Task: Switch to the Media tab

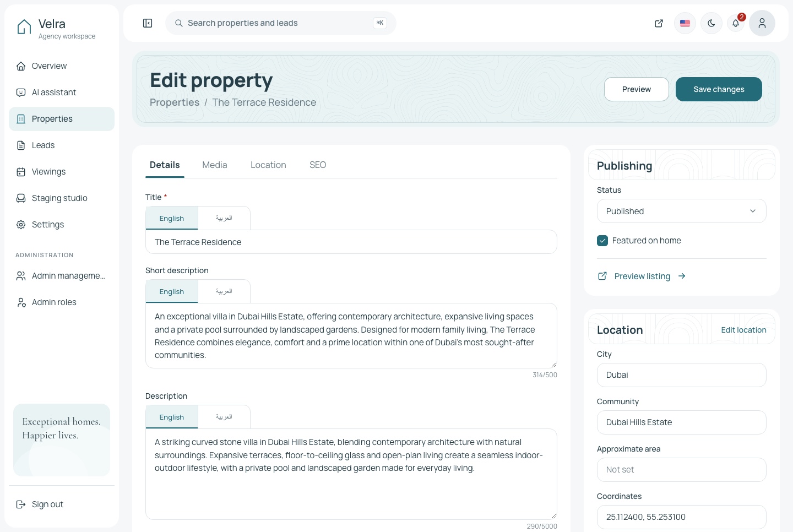Action: [215, 165]
